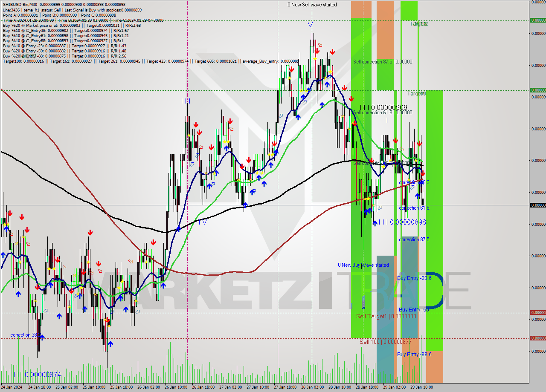Viewport: 546px width, 392px height.
Task: Click the 'Buy Entry -23.6' label
Action: [x=414, y=278]
